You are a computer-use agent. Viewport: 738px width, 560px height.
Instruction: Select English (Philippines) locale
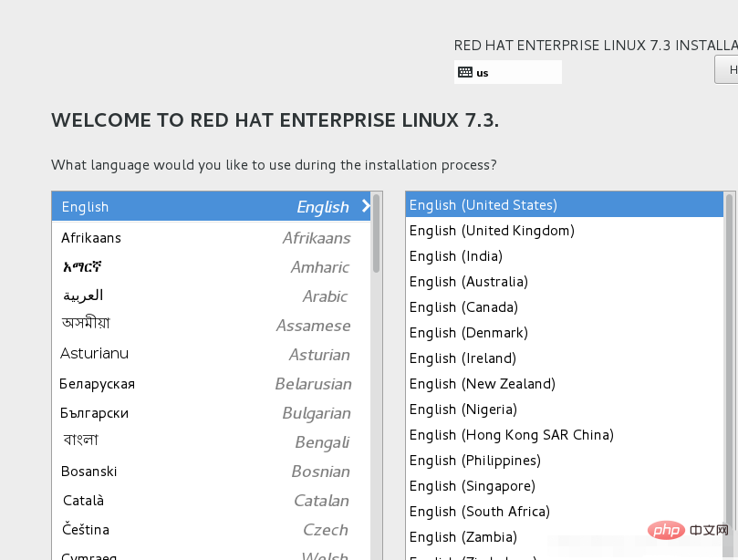pos(565,461)
